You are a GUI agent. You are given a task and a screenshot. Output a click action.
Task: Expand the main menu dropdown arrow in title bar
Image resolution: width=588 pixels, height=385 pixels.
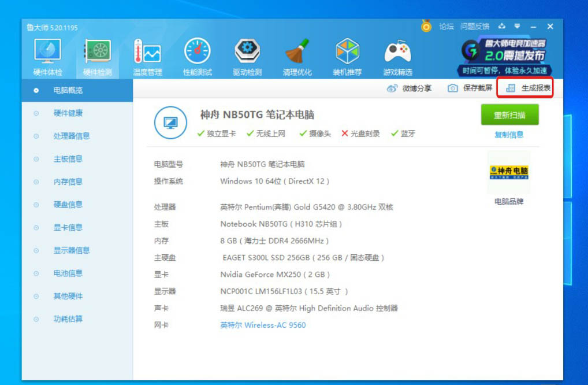pos(518,27)
